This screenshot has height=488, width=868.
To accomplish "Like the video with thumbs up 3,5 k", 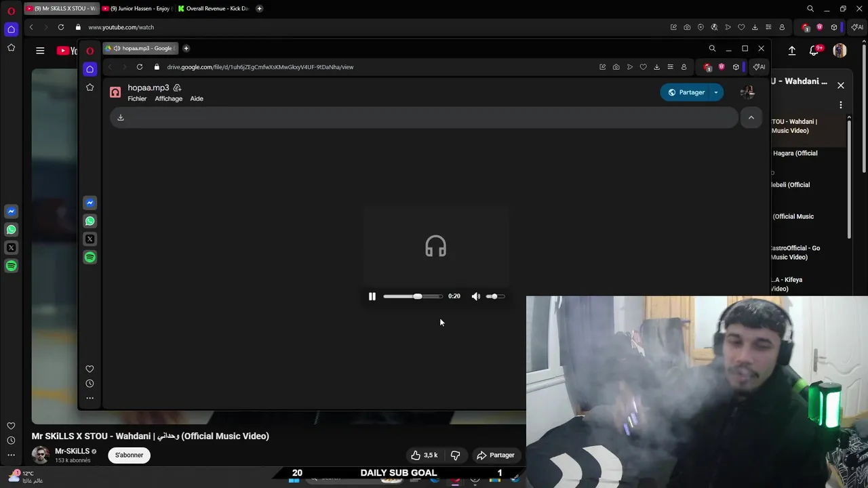I will point(424,455).
